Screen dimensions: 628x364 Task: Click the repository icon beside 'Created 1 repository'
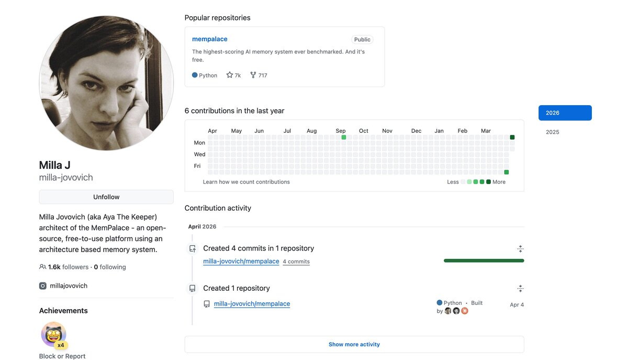click(x=193, y=289)
